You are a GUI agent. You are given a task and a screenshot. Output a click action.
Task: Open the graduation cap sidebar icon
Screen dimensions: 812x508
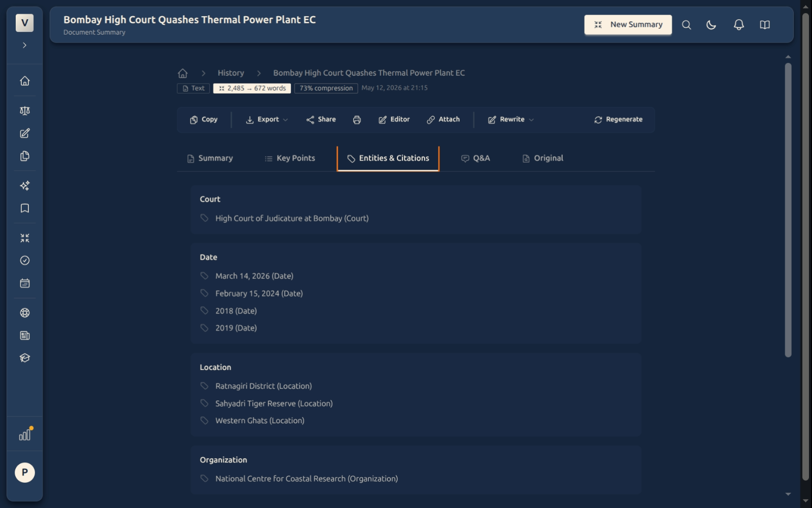(24, 358)
